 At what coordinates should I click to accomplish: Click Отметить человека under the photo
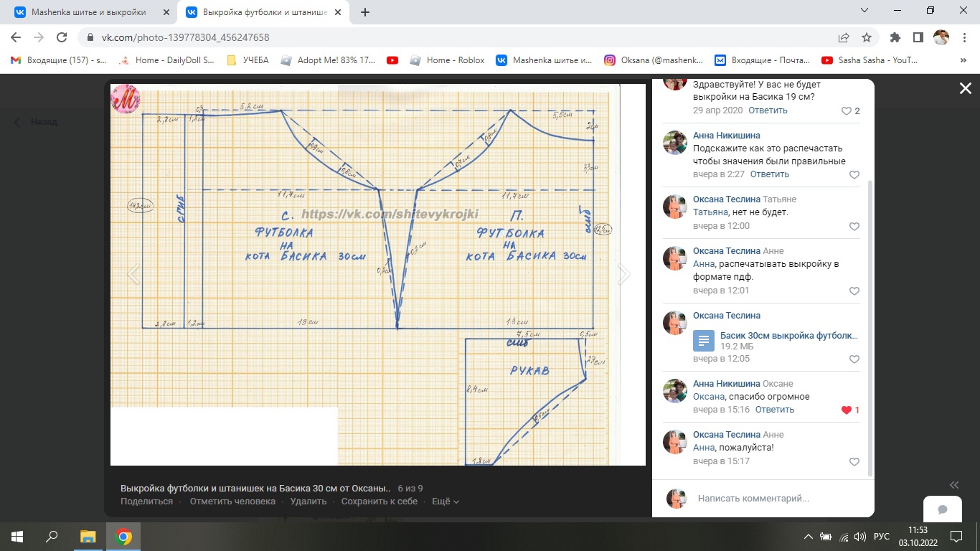(x=232, y=501)
